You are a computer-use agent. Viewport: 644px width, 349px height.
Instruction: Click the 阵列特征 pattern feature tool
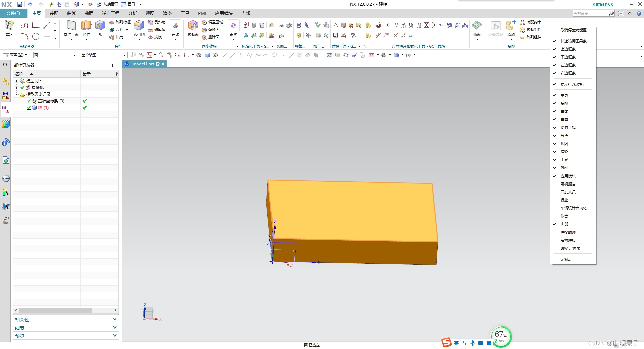click(120, 22)
